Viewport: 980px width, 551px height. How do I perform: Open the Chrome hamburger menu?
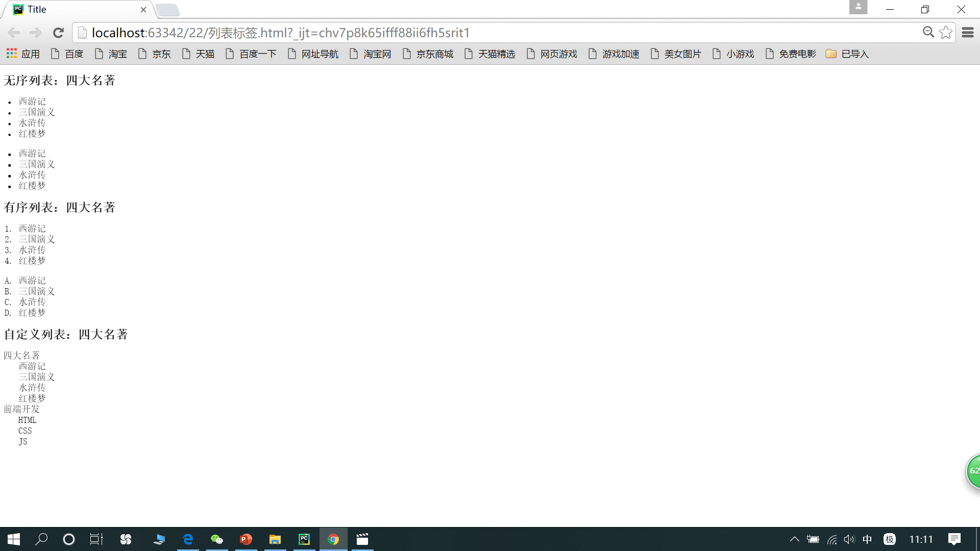967,33
